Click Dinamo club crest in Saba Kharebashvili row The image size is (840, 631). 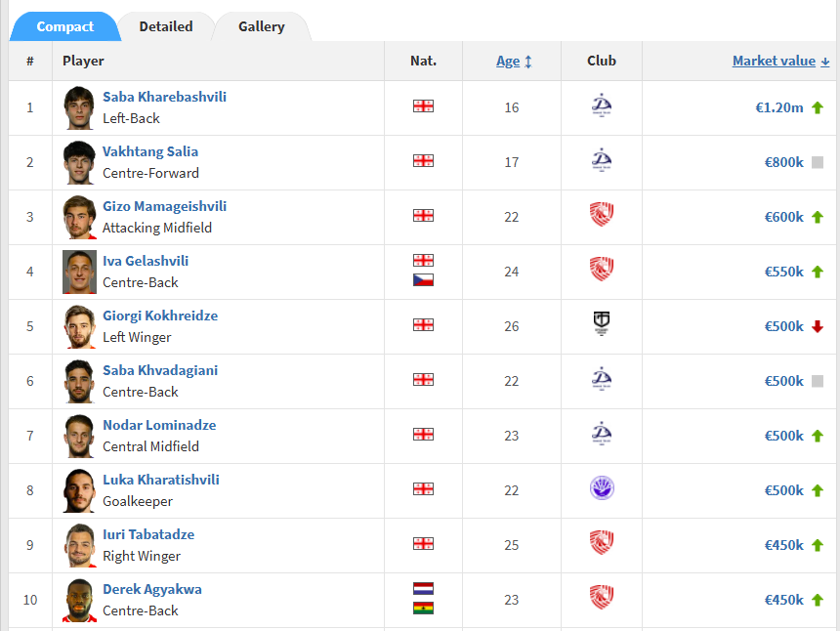click(602, 105)
